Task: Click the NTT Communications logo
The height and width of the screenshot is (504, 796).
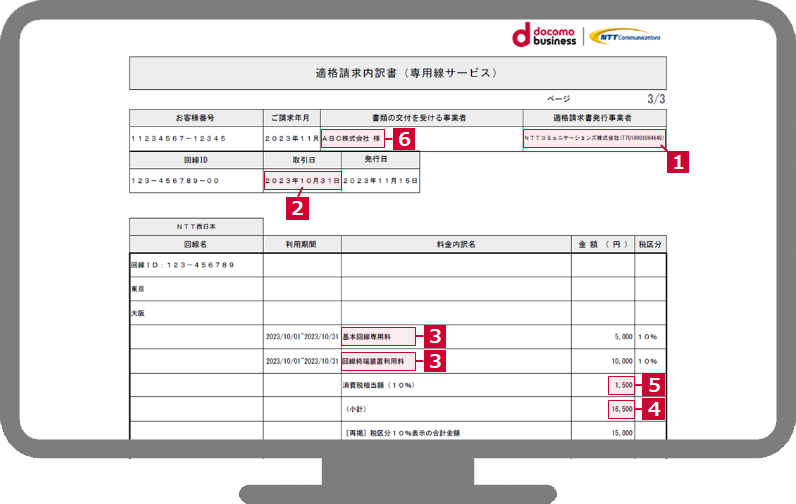Action: tap(625, 37)
